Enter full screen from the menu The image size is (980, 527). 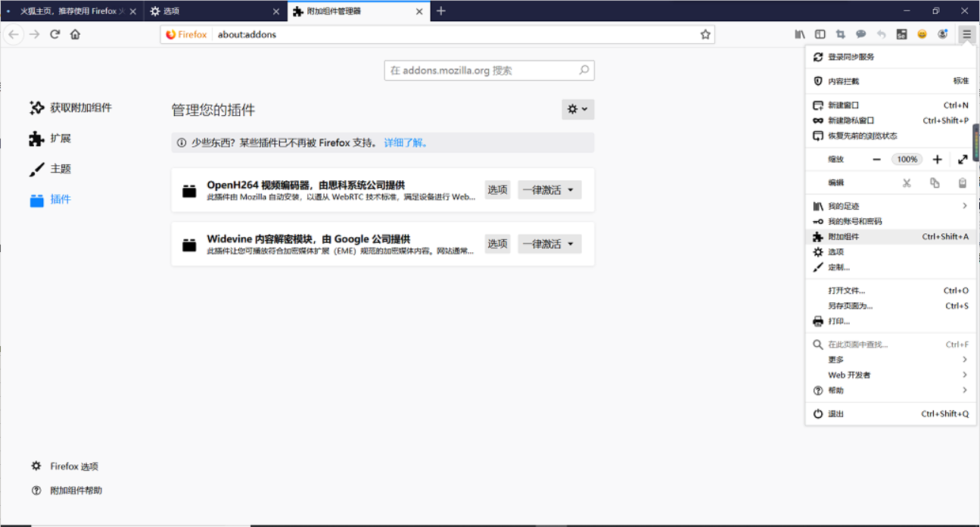963,159
